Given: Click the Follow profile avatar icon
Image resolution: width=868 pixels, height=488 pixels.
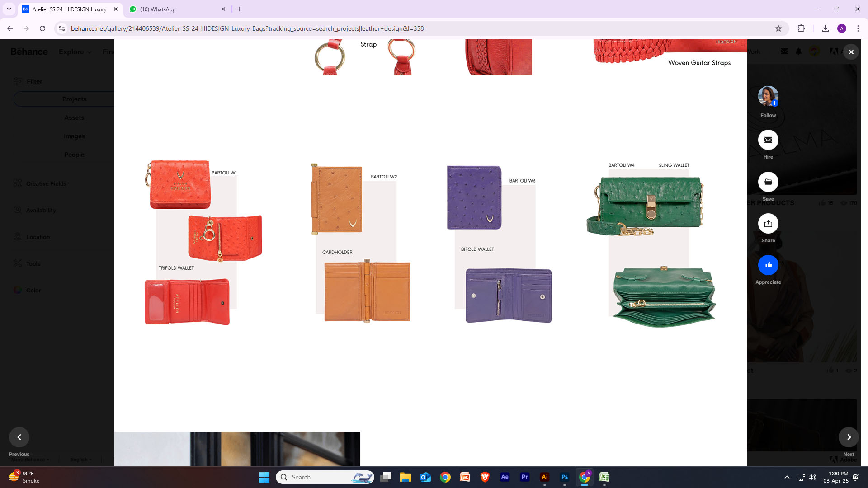Looking at the screenshot, I should 768,96.
